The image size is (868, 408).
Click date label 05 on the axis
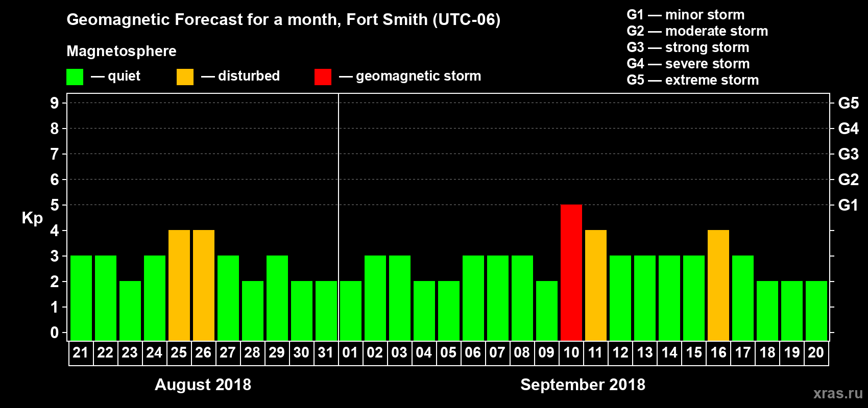coord(448,352)
